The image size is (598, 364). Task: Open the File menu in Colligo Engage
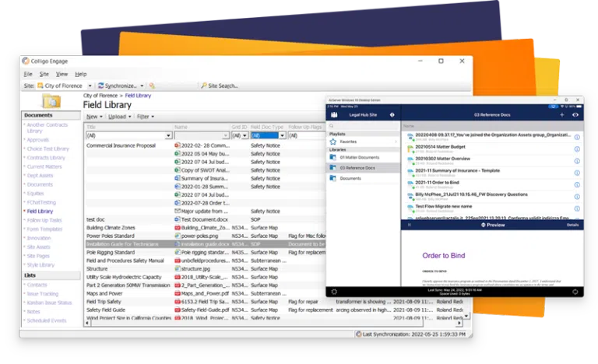click(28, 74)
